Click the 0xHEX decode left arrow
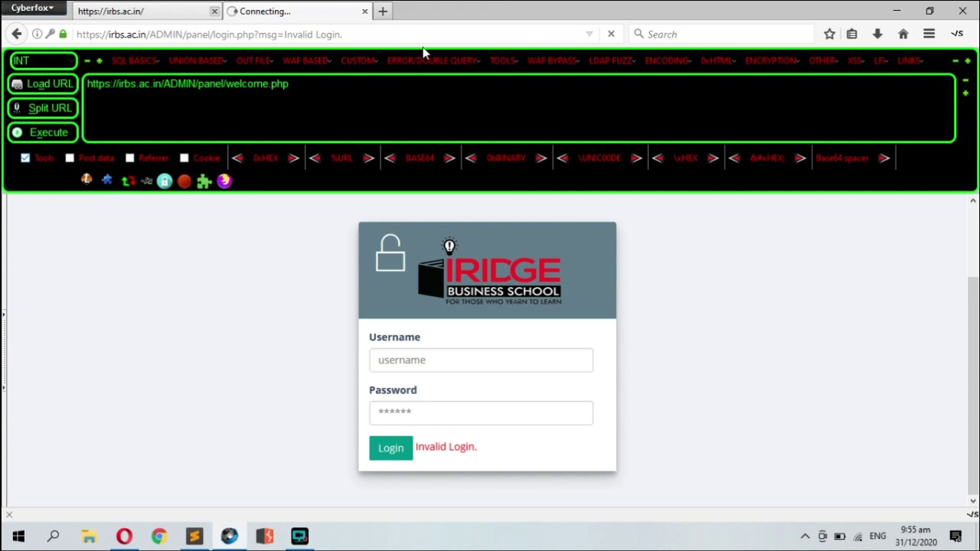This screenshot has width=980, height=551. point(237,158)
